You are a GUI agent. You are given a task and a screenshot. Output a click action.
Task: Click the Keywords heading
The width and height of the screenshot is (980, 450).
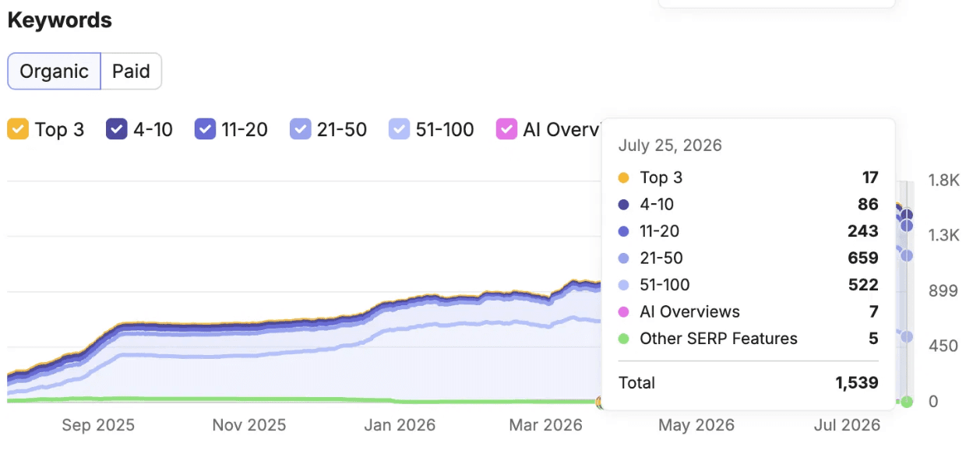[x=60, y=20]
